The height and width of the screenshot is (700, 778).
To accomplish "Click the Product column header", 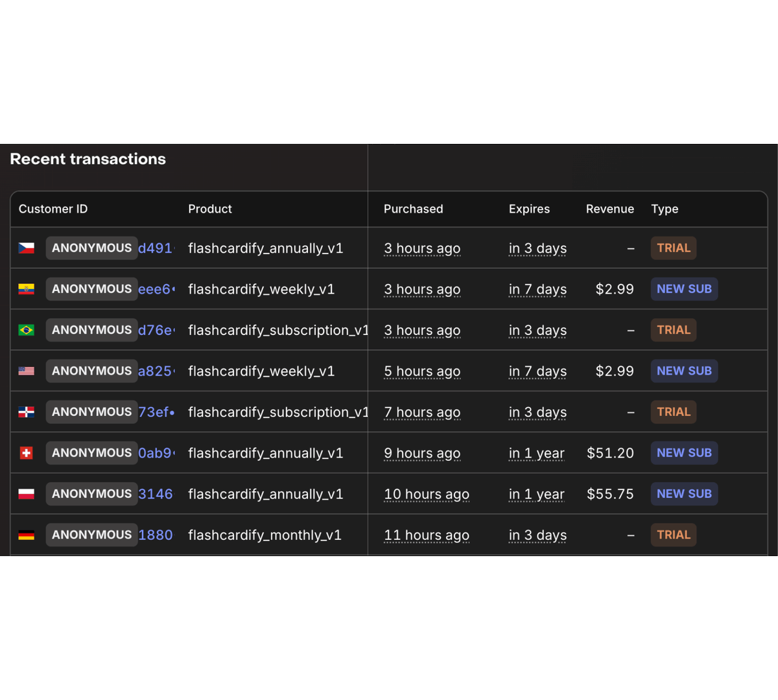I will pyautogui.click(x=210, y=209).
